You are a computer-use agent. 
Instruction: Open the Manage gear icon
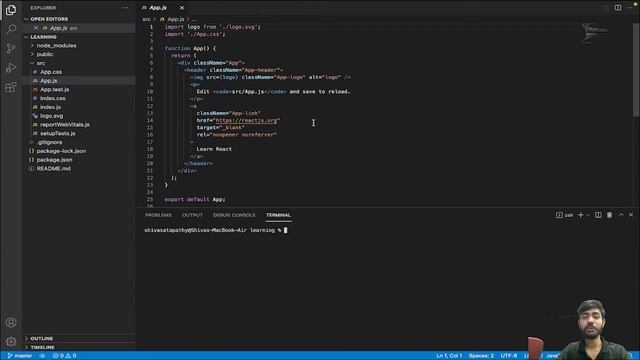pyautogui.click(x=11, y=341)
